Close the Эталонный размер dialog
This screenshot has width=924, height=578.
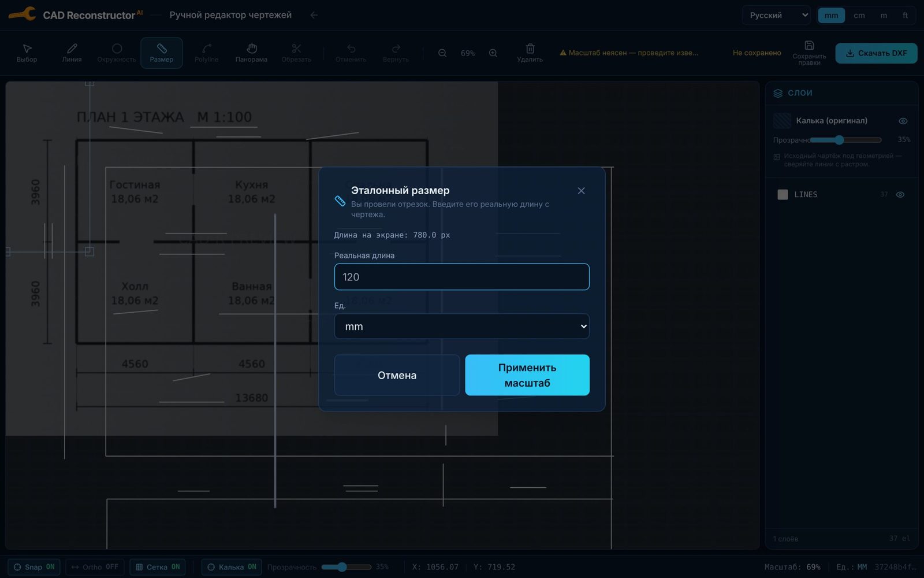pos(581,191)
